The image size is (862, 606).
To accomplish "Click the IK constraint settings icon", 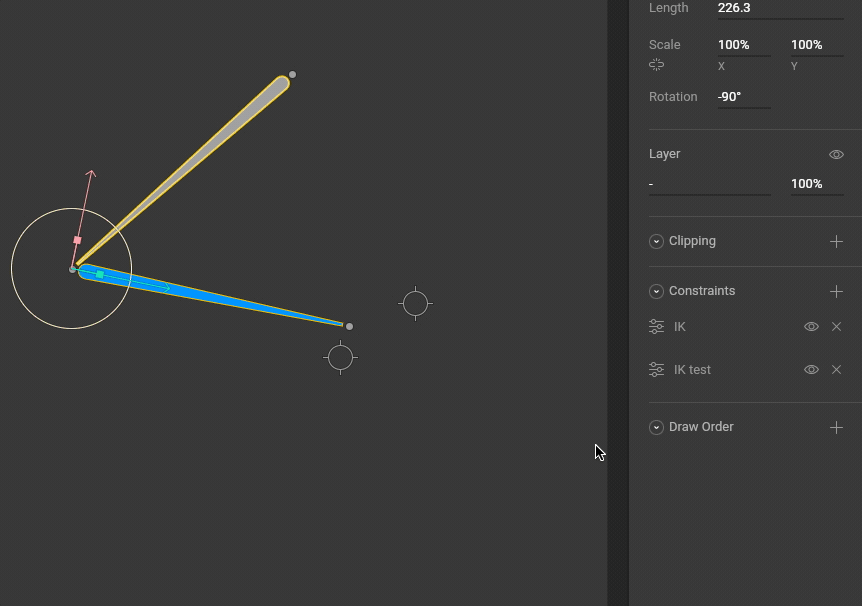I will [656, 327].
